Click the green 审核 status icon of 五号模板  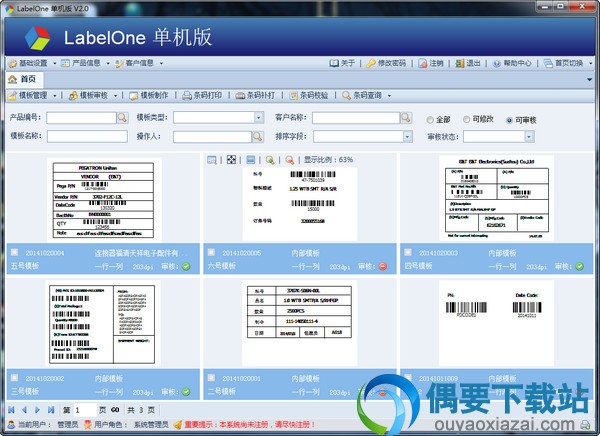(x=186, y=266)
